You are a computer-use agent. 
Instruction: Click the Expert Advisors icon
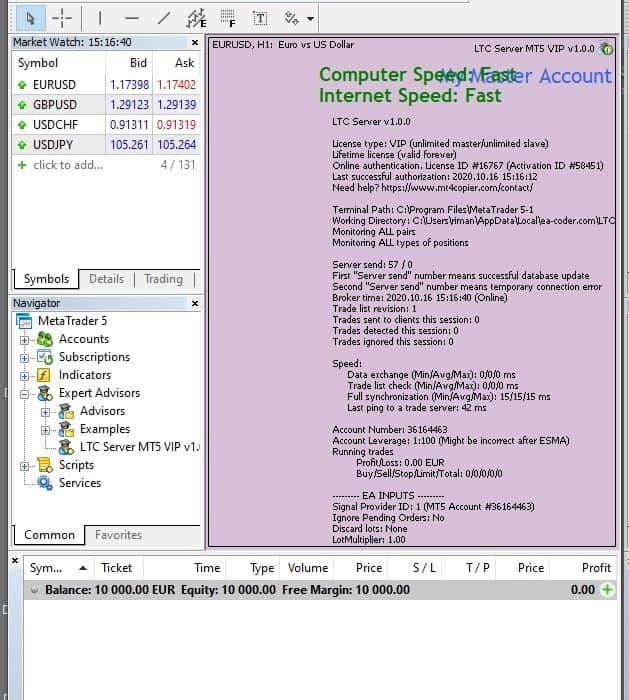click(x=45, y=393)
